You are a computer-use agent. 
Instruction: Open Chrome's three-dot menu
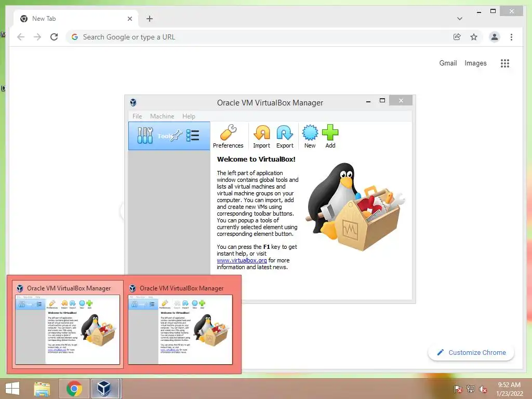coord(511,37)
